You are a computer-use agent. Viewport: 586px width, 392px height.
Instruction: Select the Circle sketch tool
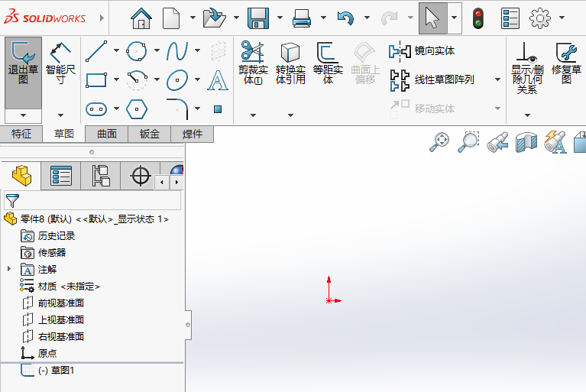pos(137,51)
